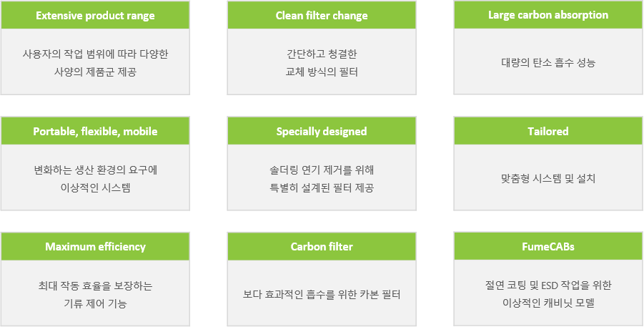Click the 솔더링 연기 제거를 위해 text line
Image resolution: width=644 pixels, height=327 pixels.
[322, 170]
